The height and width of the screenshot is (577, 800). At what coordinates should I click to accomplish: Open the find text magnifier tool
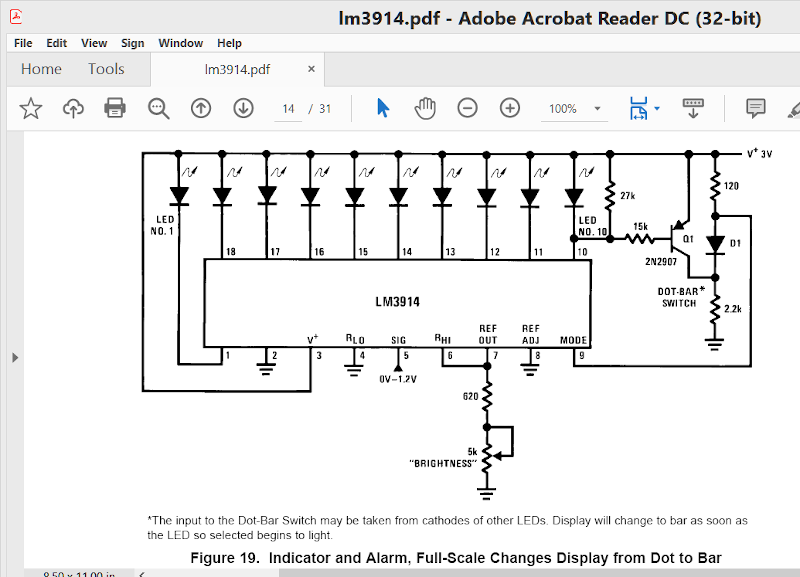(x=159, y=109)
